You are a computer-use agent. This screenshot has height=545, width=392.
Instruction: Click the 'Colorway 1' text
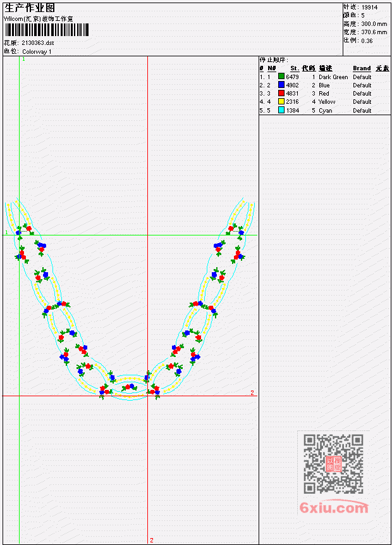[x=37, y=52]
